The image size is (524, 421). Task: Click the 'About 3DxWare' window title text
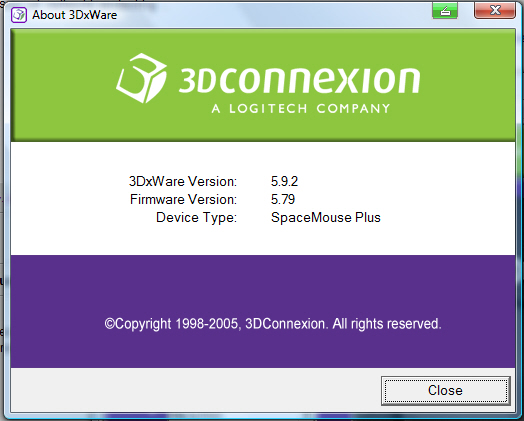[x=75, y=15]
